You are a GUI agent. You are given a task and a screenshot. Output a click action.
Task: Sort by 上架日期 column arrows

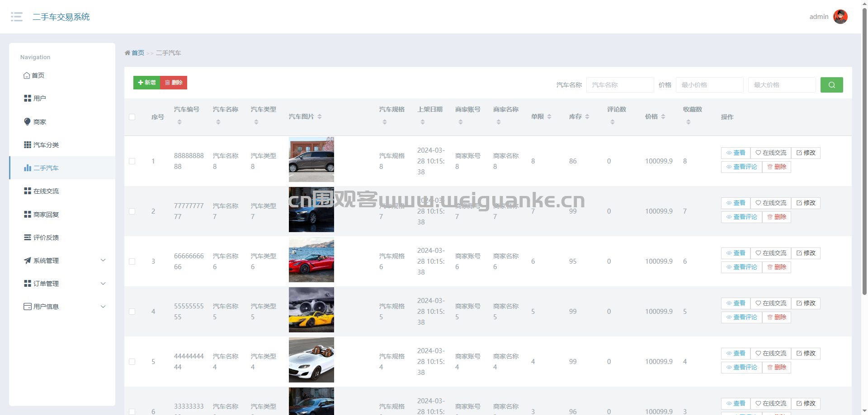[x=423, y=122]
